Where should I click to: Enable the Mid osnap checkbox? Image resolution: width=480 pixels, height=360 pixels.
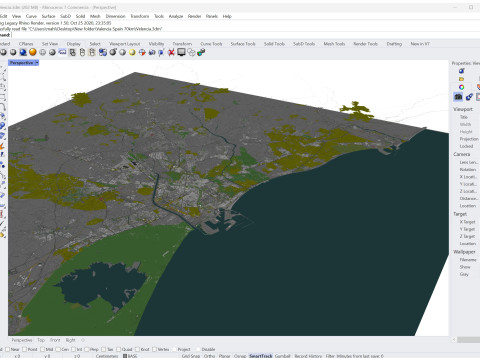coord(42,349)
